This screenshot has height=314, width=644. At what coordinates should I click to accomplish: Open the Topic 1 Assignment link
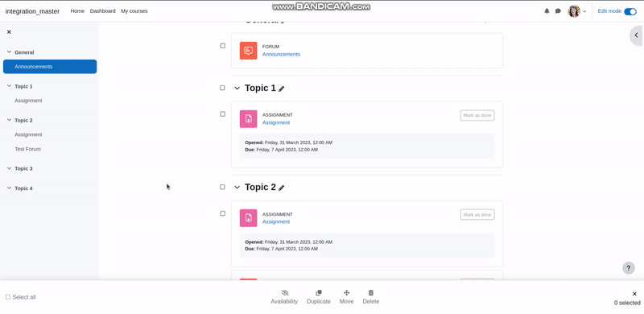(x=276, y=122)
